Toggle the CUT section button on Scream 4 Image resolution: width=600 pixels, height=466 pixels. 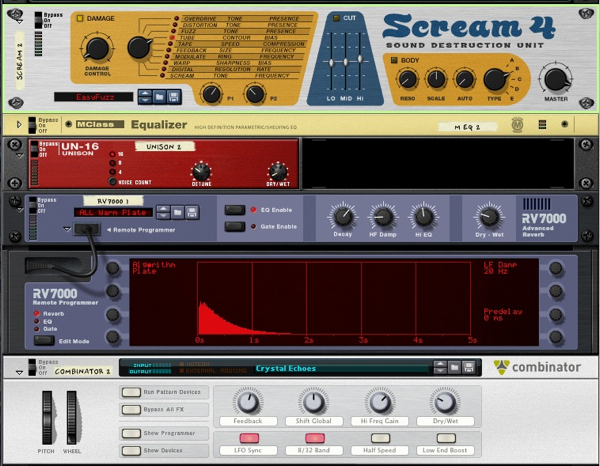[x=336, y=18]
